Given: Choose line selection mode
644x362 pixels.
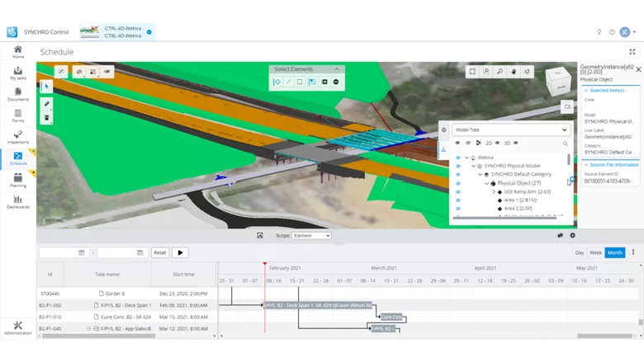Looking at the screenshot, I should point(288,82).
